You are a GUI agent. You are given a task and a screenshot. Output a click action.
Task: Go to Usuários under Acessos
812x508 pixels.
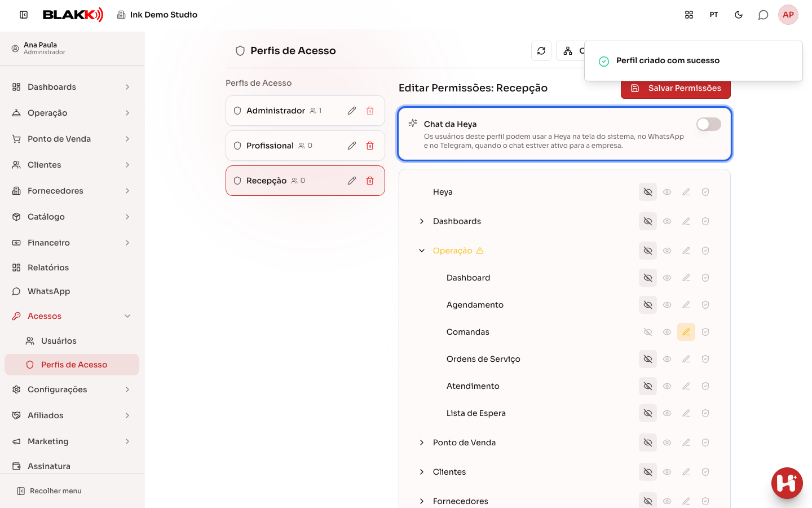coord(72,341)
